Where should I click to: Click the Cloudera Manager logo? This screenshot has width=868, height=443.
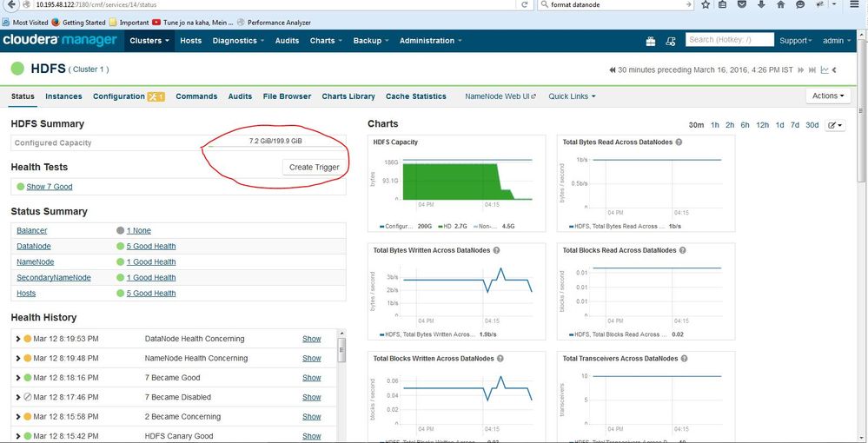pos(60,41)
